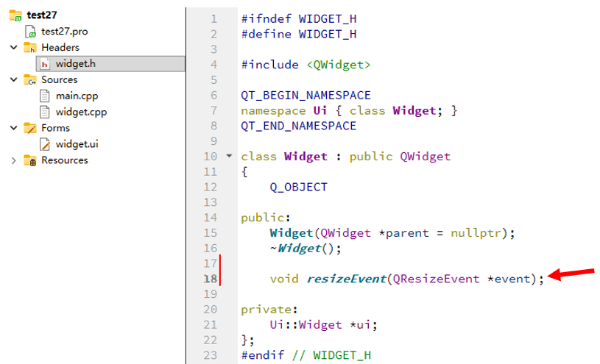Click the widget.ui form file icon
The width and height of the screenshot is (600, 364).
(45, 144)
